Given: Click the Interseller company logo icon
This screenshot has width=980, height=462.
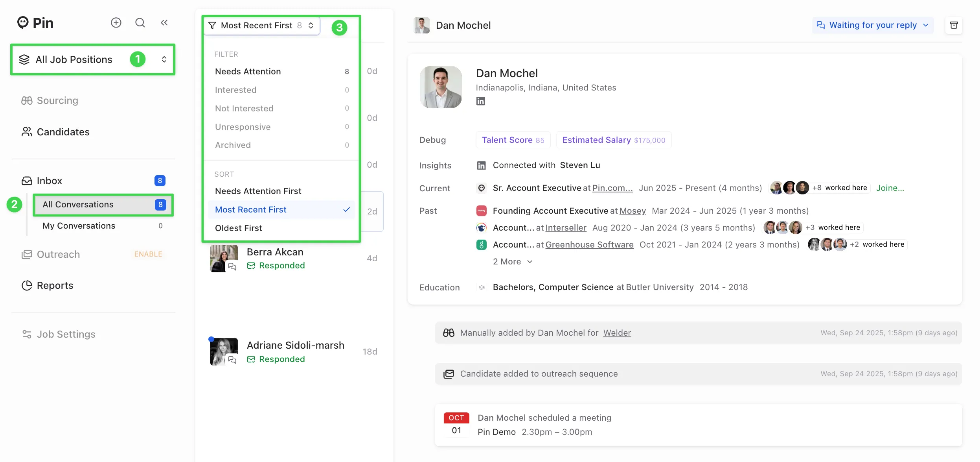Looking at the screenshot, I should [482, 228].
